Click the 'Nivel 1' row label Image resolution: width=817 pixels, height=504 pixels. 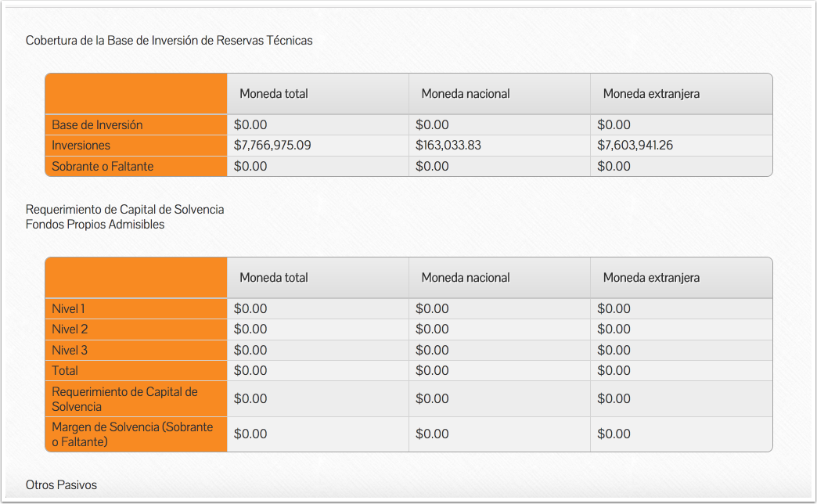[x=68, y=309]
